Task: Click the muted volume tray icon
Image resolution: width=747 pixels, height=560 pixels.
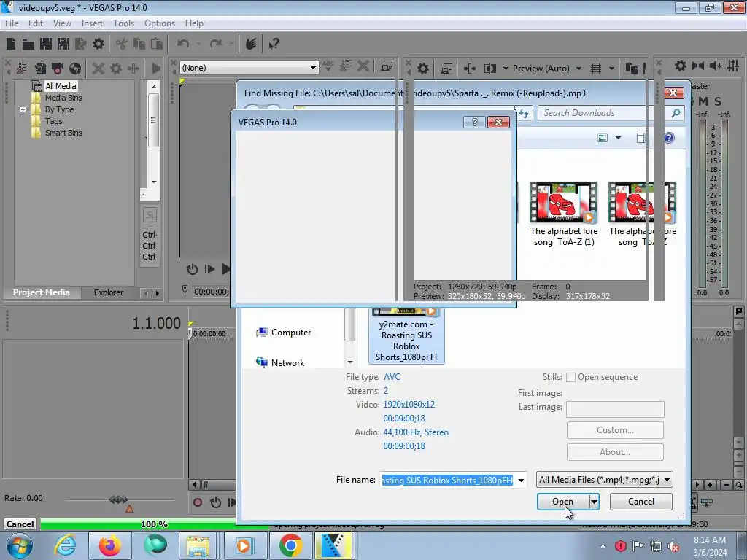Action: (673, 545)
